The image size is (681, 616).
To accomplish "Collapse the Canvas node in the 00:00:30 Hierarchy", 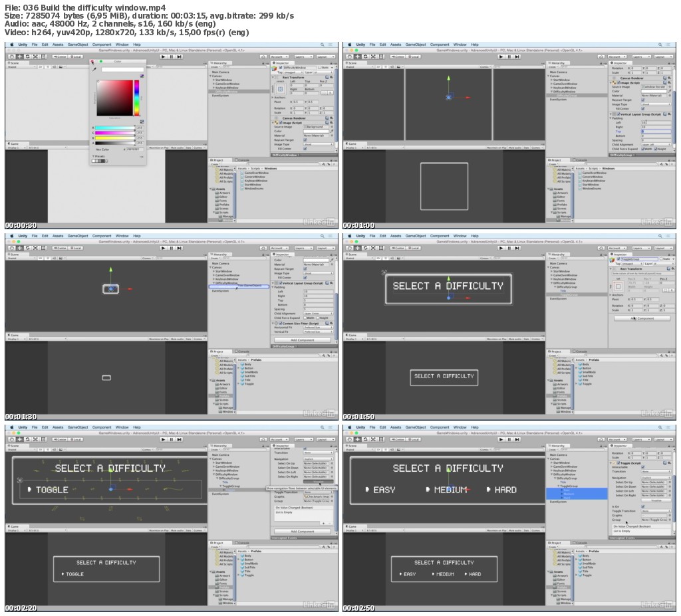I will [211, 76].
